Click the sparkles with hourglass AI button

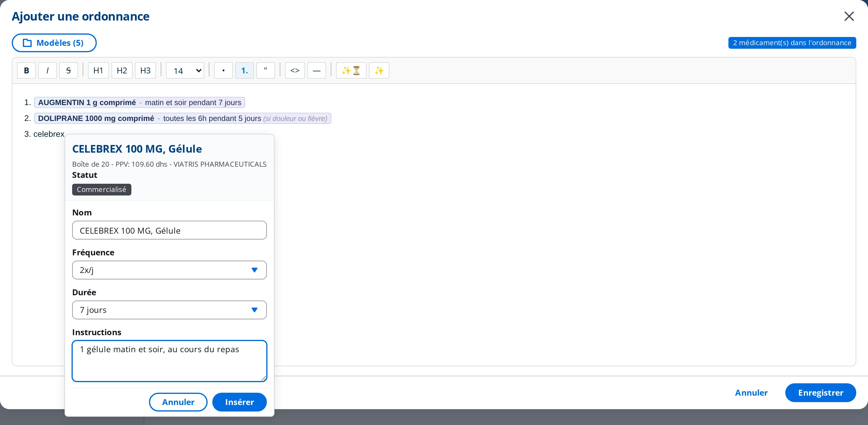pos(351,70)
